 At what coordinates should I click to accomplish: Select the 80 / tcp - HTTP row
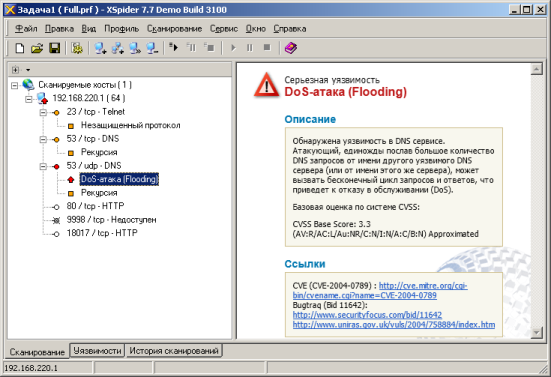pyautogui.click(x=95, y=206)
